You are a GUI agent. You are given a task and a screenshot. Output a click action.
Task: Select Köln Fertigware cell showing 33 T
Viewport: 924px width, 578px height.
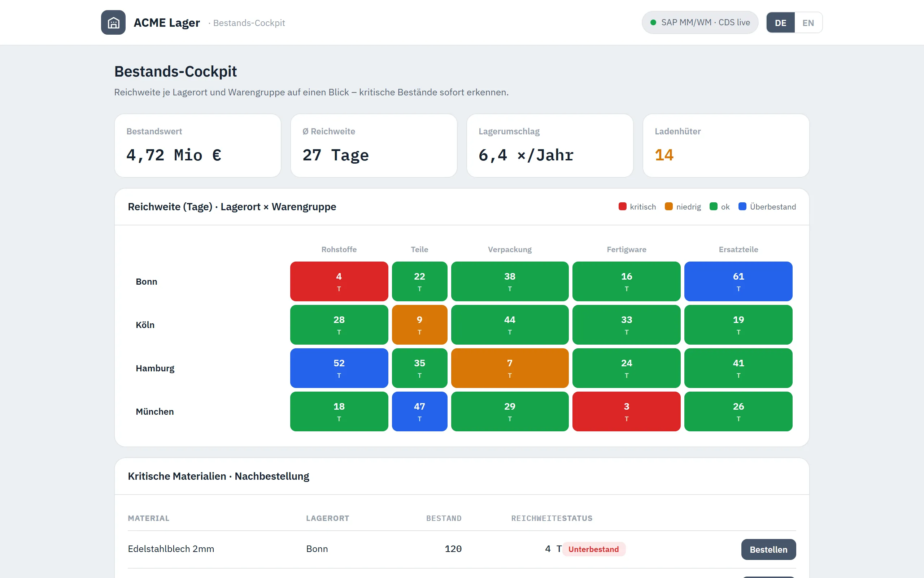pyautogui.click(x=627, y=324)
